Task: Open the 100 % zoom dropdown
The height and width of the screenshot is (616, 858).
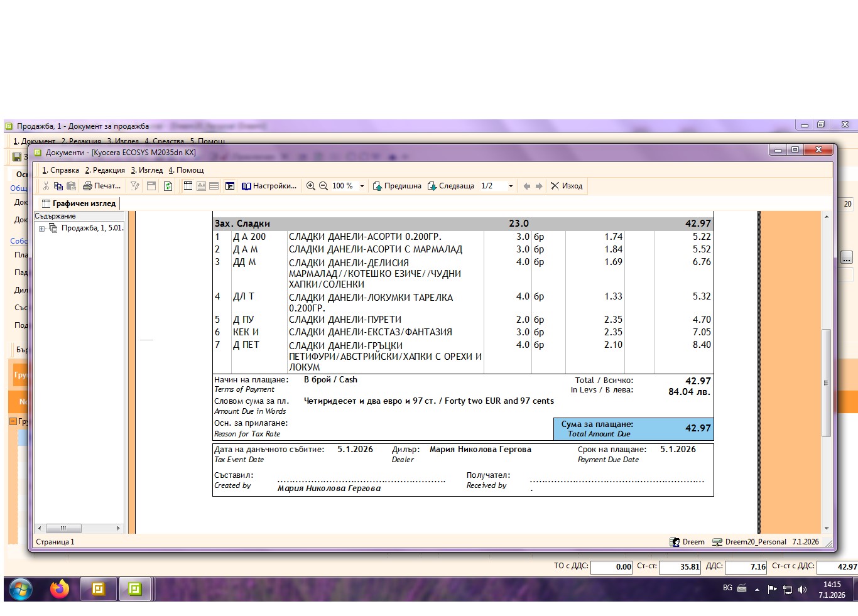Action: pos(362,186)
